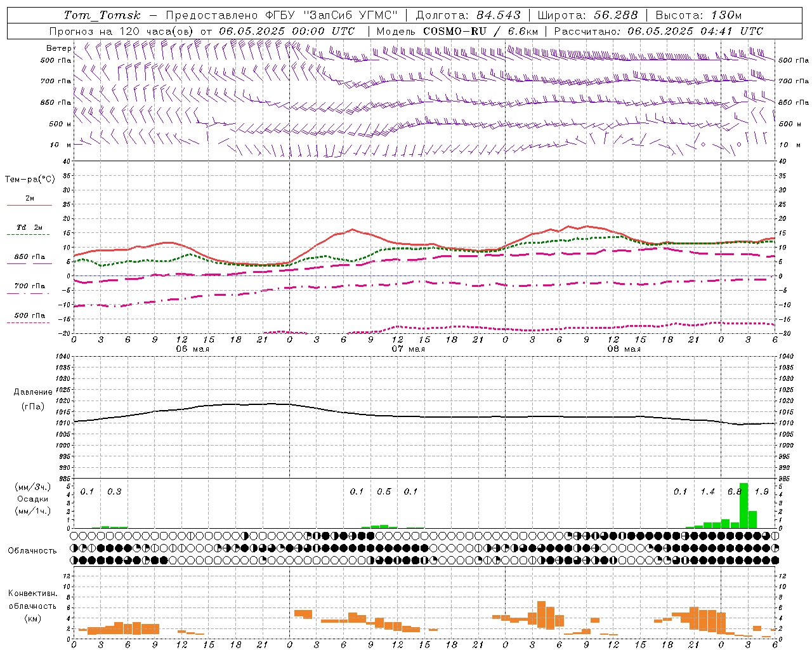Click the 0.5 precipitation amount
Image resolution: width=812 pixels, height=650 pixels.
pos(384,492)
